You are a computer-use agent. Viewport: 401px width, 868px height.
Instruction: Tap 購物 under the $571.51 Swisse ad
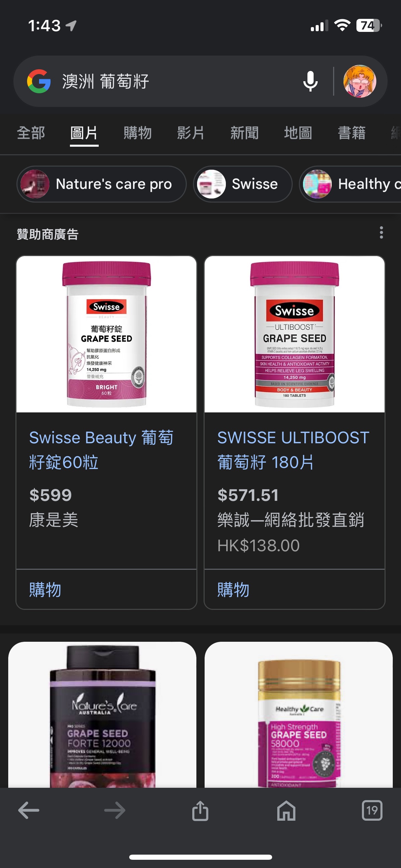233,590
